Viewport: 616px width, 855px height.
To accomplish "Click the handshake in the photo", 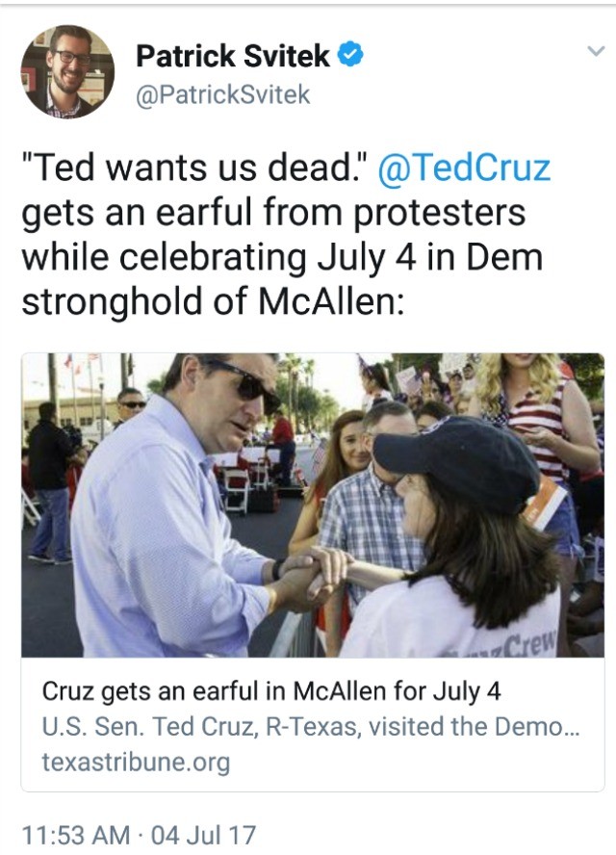I will [x=314, y=574].
